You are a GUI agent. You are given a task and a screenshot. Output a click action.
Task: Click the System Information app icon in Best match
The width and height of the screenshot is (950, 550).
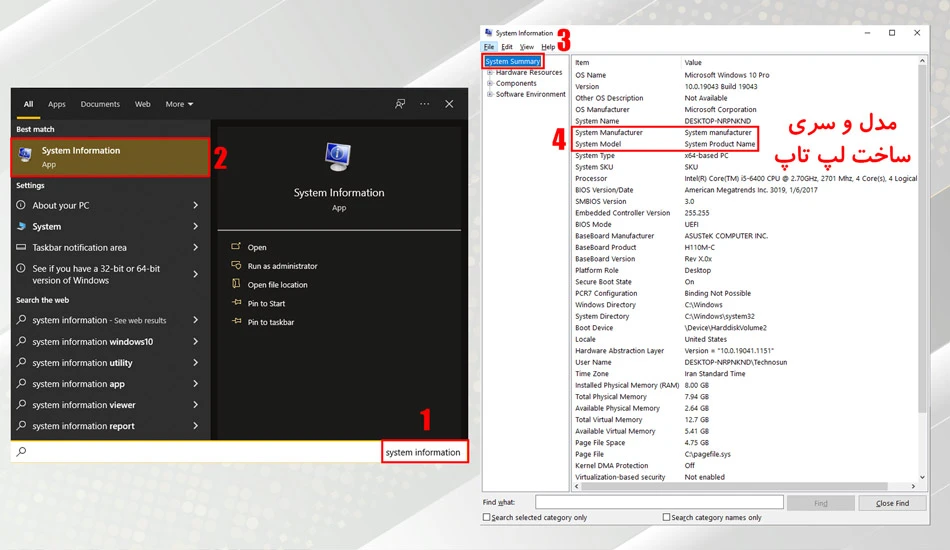click(x=25, y=156)
